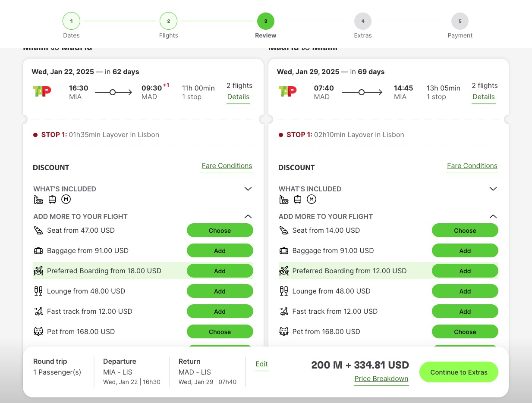Click the step 2 Flights circle
The height and width of the screenshot is (403, 532).
click(168, 21)
